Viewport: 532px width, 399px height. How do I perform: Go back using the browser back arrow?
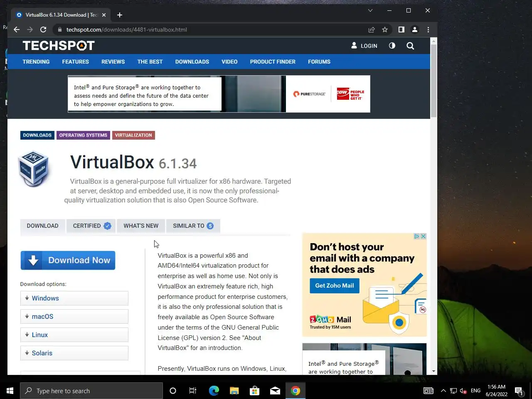17,30
